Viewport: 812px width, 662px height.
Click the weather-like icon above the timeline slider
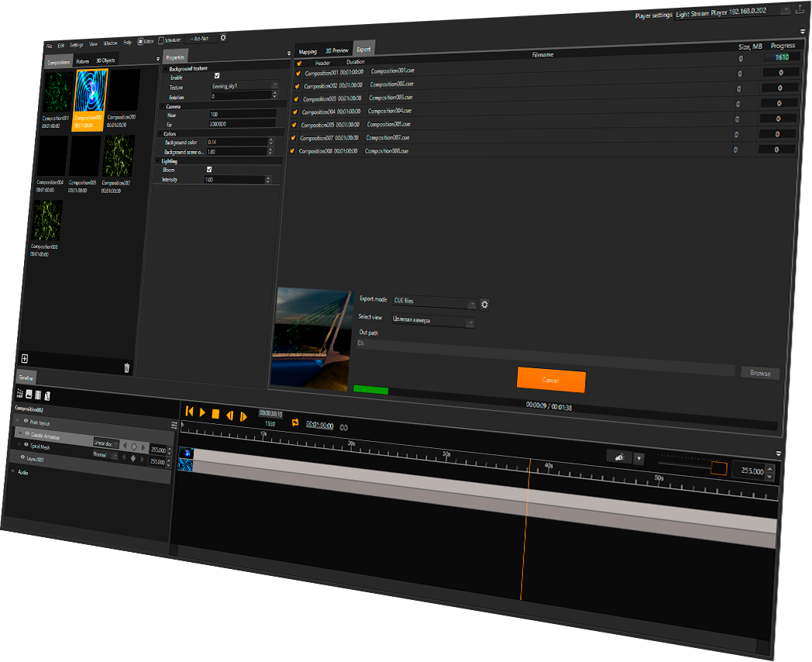coord(619,457)
